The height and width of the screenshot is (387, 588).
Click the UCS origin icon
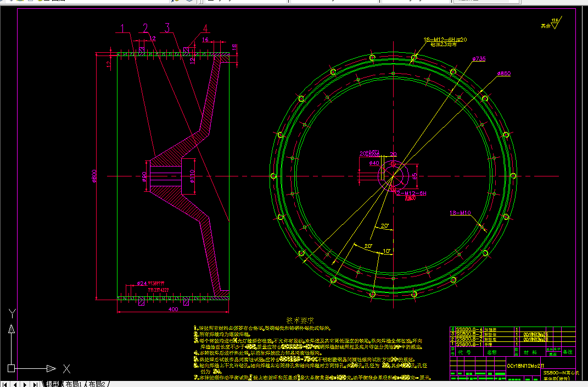point(11,369)
